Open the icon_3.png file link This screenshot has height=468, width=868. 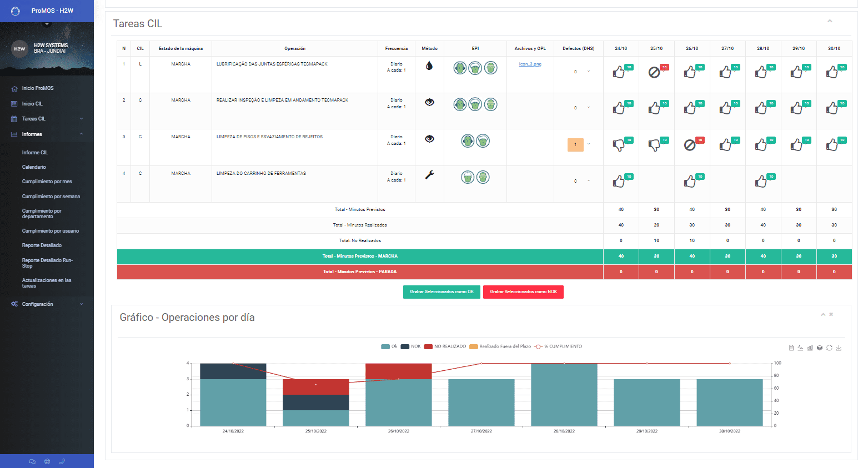click(x=530, y=64)
